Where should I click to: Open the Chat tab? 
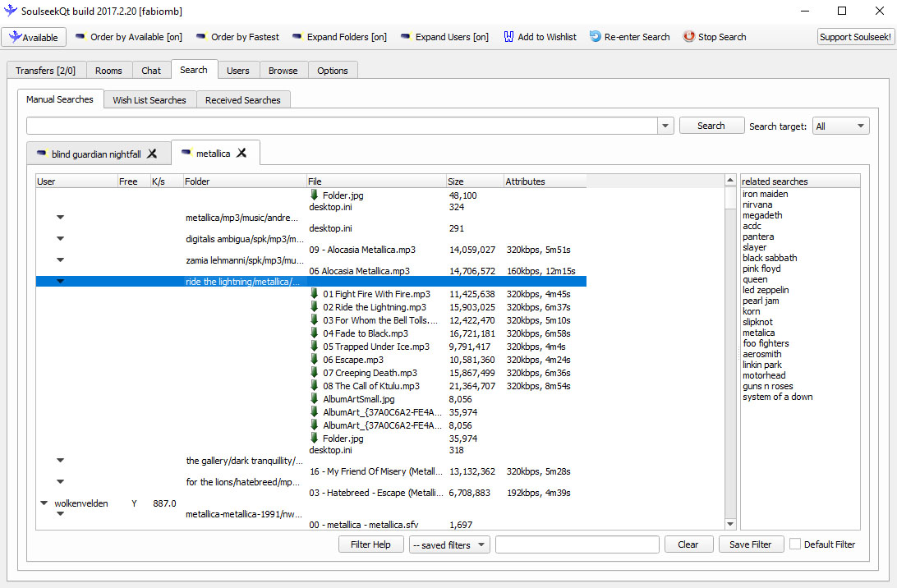[x=151, y=71]
